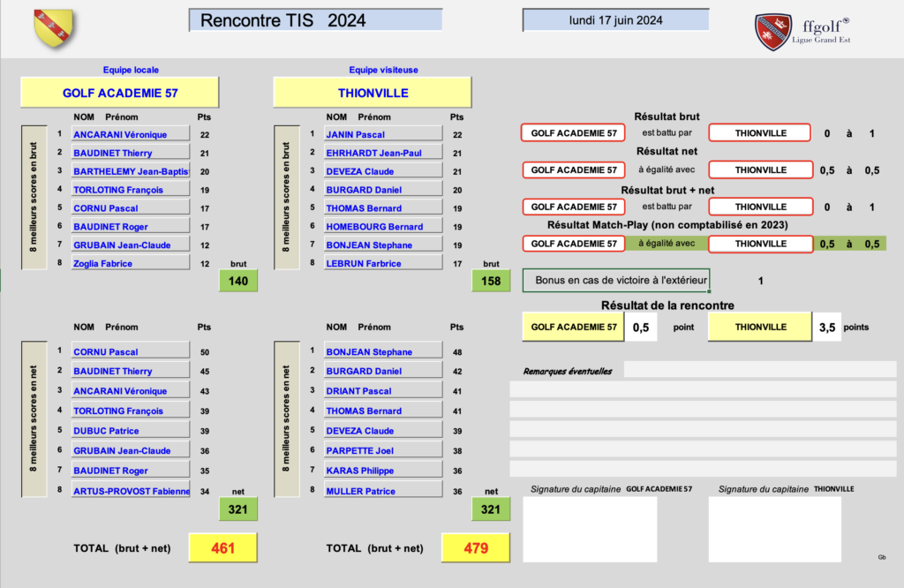Click the date cell "lundi 17 juin 2024"
The width and height of the screenshot is (904, 588).
[615, 19]
